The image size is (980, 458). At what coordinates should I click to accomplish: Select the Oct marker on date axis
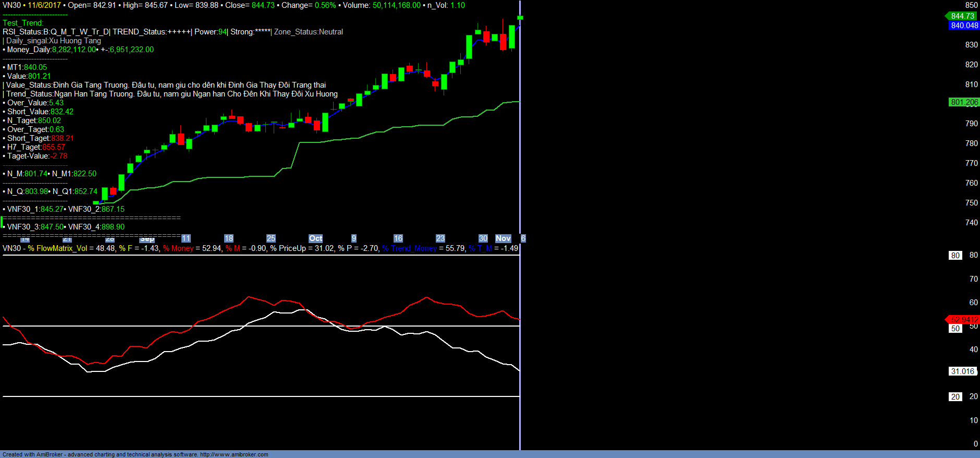315,238
